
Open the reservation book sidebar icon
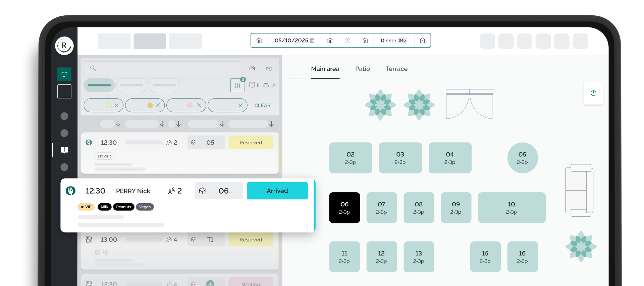coord(64,150)
